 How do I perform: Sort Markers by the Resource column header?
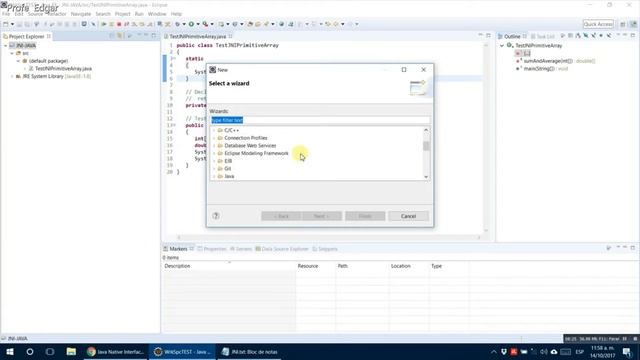(315, 266)
